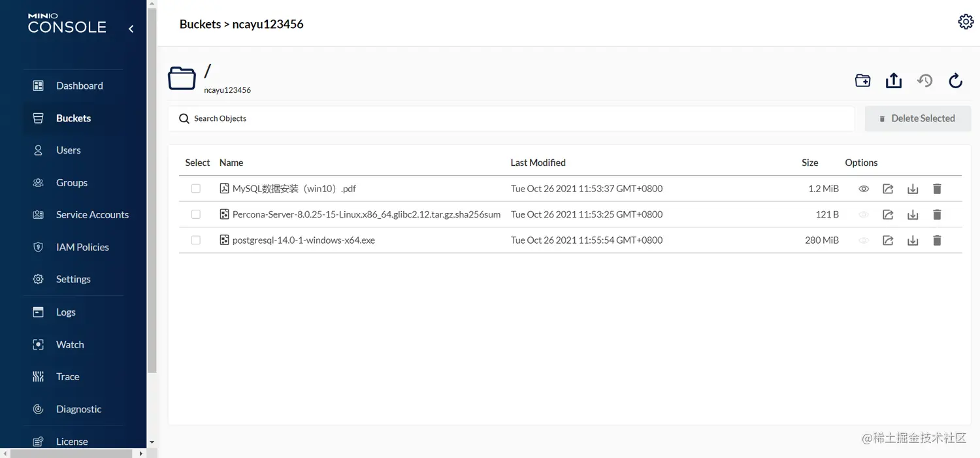Click the Buckets bucket icon in the sidebar
980x458 pixels.
point(38,118)
